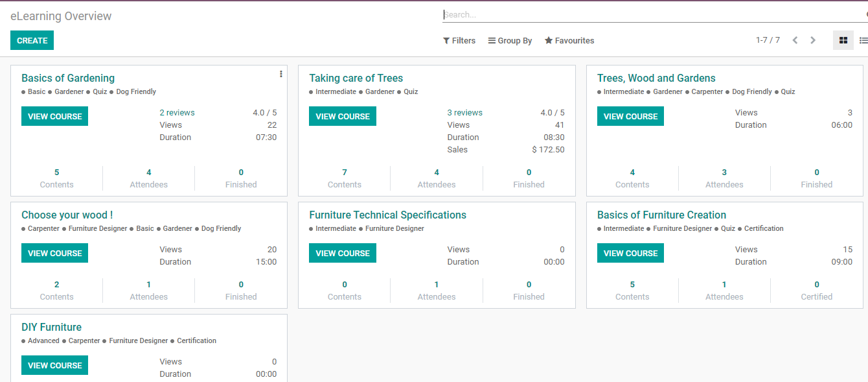The image size is (868, 382).
Task: Open 3 Attendees of Trees, Wood and Gardens
Action: coord(724,178)
